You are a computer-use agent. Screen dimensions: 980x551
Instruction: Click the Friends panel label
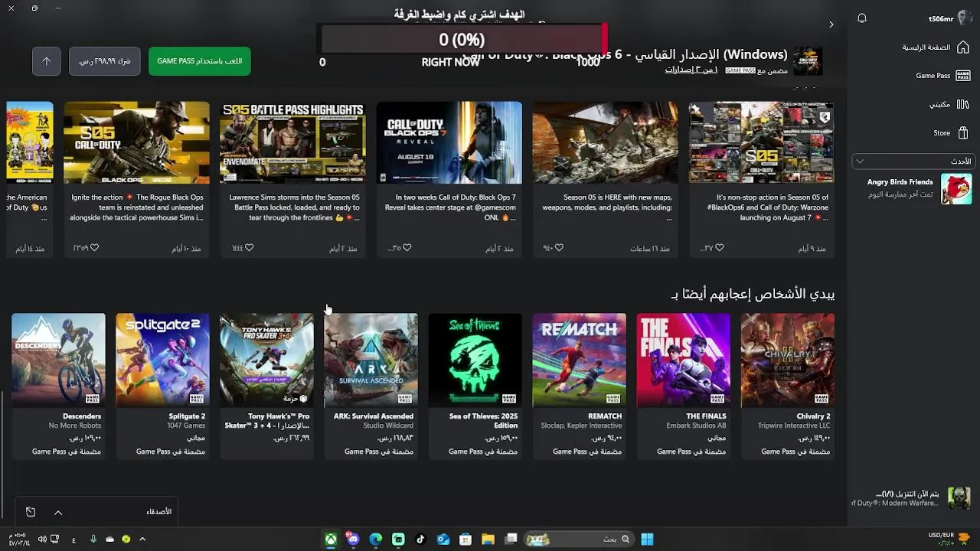[159, 512]
